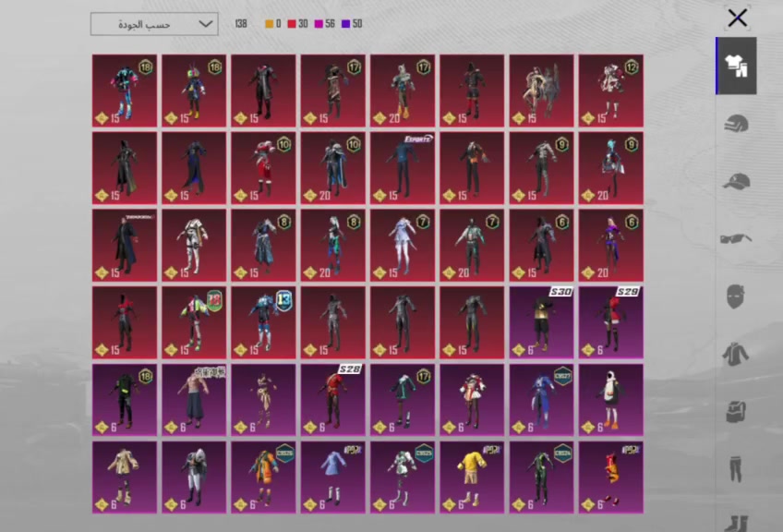Select the outfit with badge 8 priced 20

click(333, 246)
